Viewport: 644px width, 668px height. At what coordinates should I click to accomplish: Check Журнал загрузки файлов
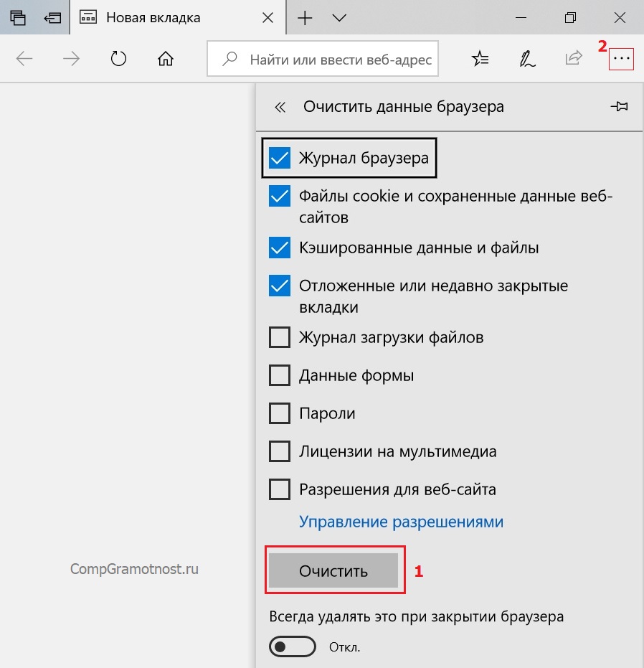pyautogui.click(x=280, y=337)
